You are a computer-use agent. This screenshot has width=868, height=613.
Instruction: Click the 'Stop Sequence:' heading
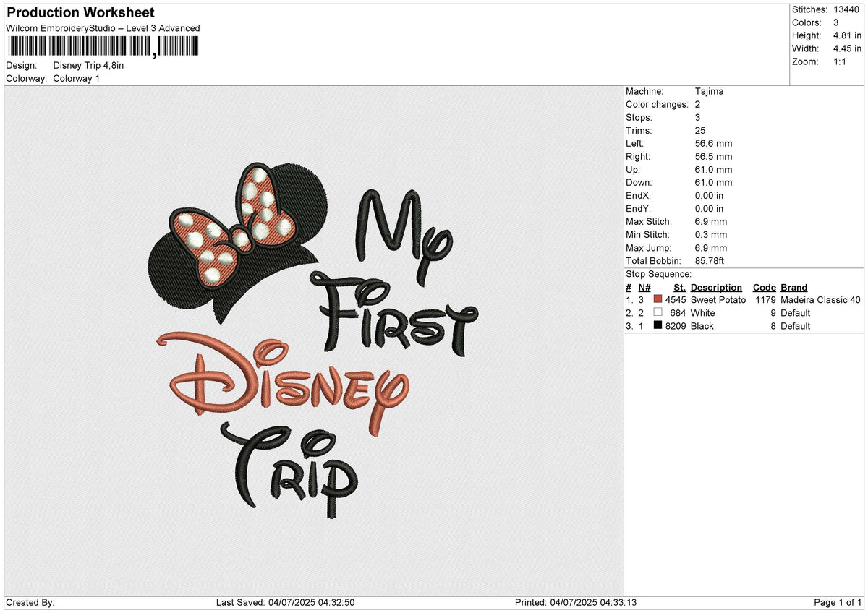tap(658, 274)
